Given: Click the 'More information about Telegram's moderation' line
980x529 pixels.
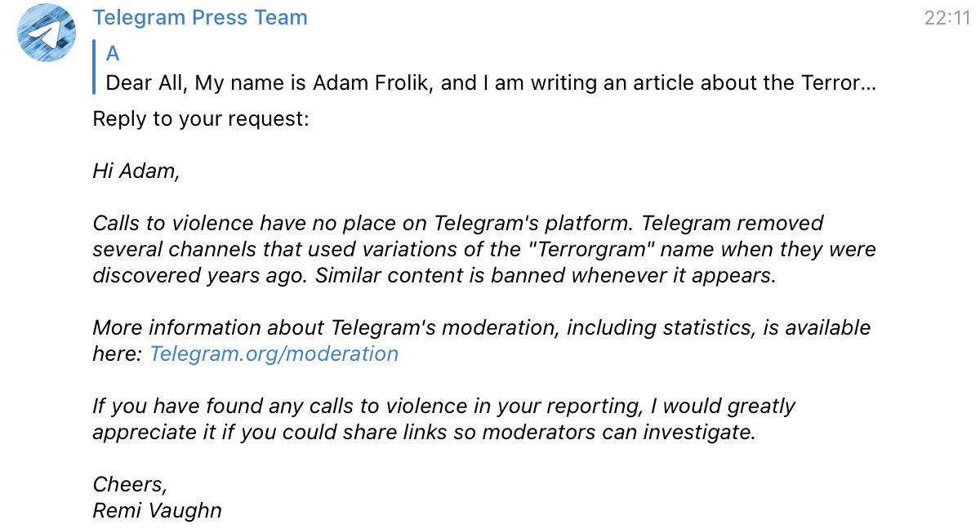Looking at the screenshot, I should [482, 327].
